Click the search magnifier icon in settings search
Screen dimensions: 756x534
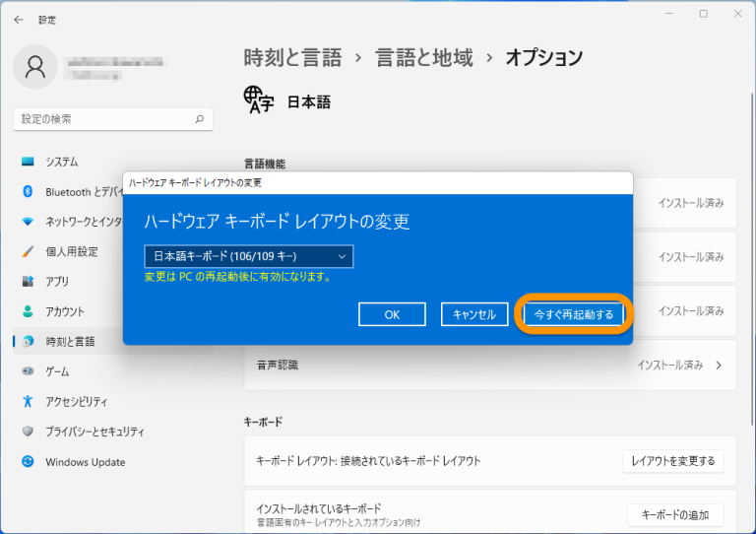click(x=200, y=119)
